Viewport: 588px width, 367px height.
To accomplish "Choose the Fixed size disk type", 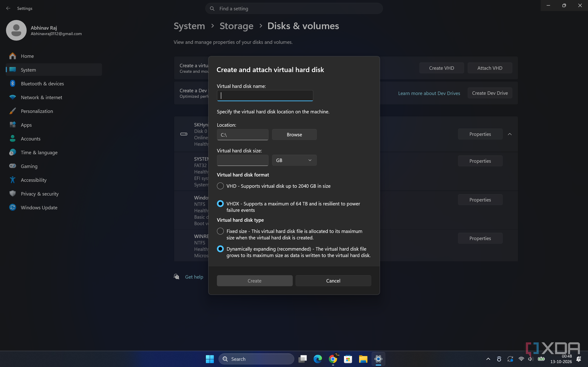I will (x=220, y=231).
